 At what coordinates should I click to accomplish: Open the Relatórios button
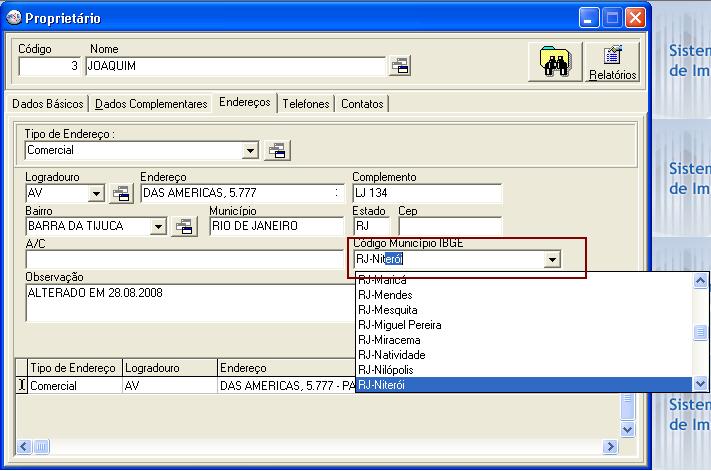click(x=612, y=62)
